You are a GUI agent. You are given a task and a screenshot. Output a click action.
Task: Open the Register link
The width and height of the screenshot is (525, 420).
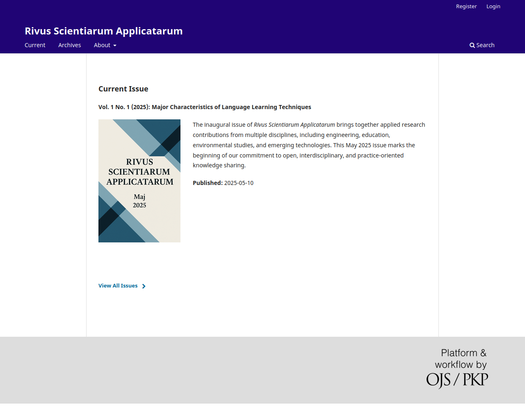(466, 7)
